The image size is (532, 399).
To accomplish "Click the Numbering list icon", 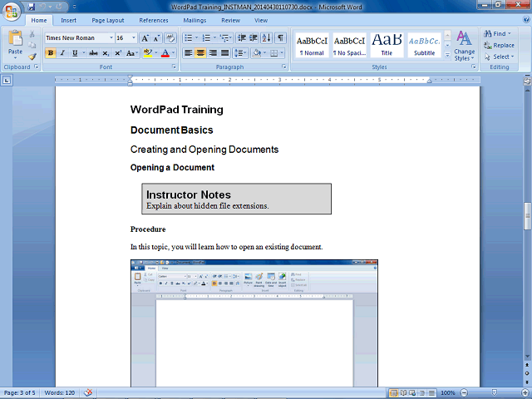I will tap(206, 38).
